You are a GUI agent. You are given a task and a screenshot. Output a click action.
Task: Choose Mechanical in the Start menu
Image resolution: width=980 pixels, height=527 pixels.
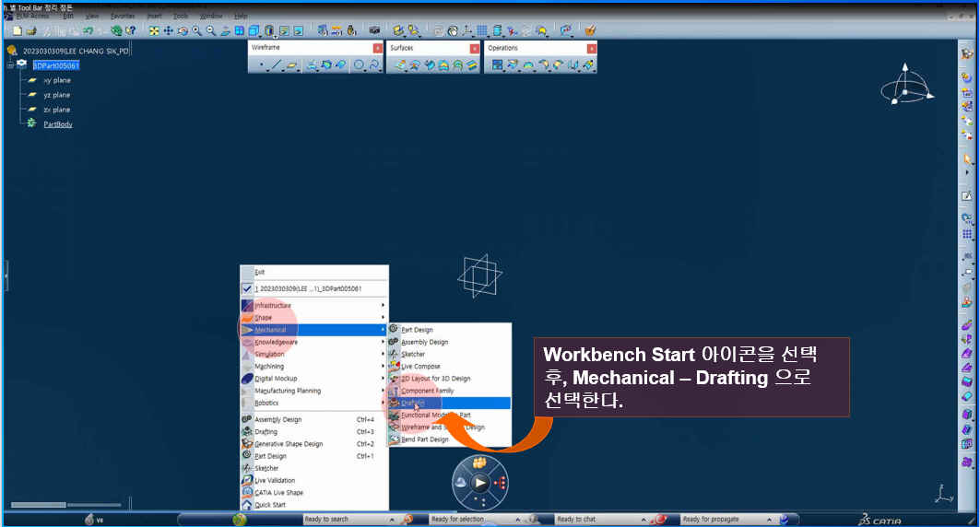314,330
